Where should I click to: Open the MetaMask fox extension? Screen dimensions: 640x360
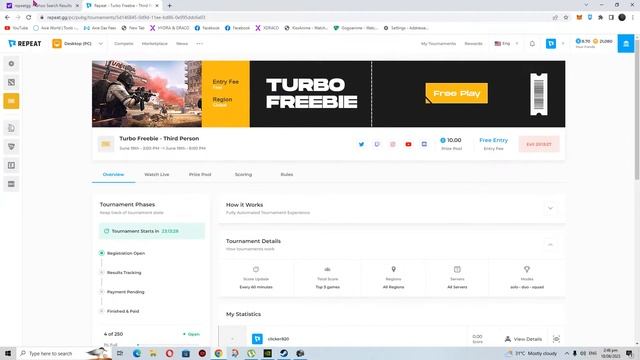(579, 17)
